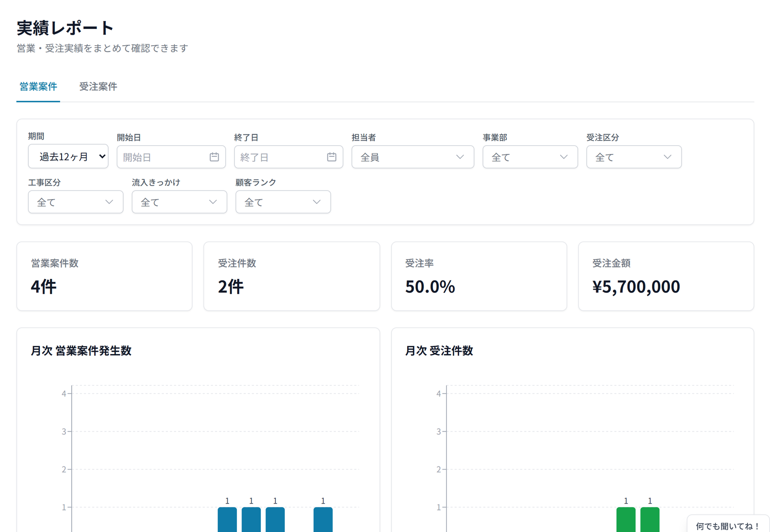770x532 pixels.
Task: Select the 受注率 50.0% value
Action: click(x=430, y=287)
